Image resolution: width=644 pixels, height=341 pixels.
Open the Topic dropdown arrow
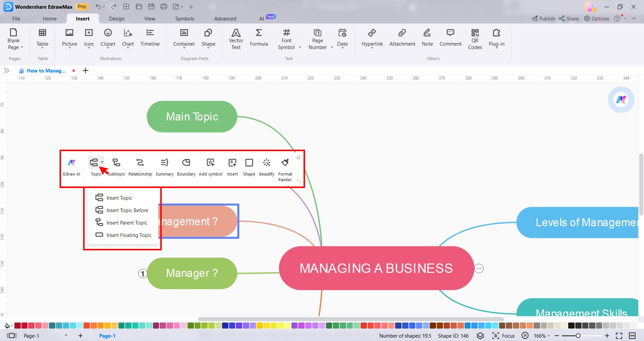(102, 162)
